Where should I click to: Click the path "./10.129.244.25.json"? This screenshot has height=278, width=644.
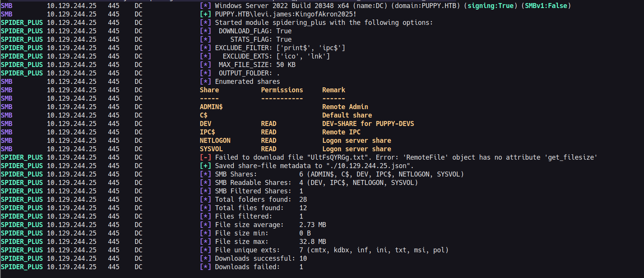pyautogui.click(x=368, y=166)
